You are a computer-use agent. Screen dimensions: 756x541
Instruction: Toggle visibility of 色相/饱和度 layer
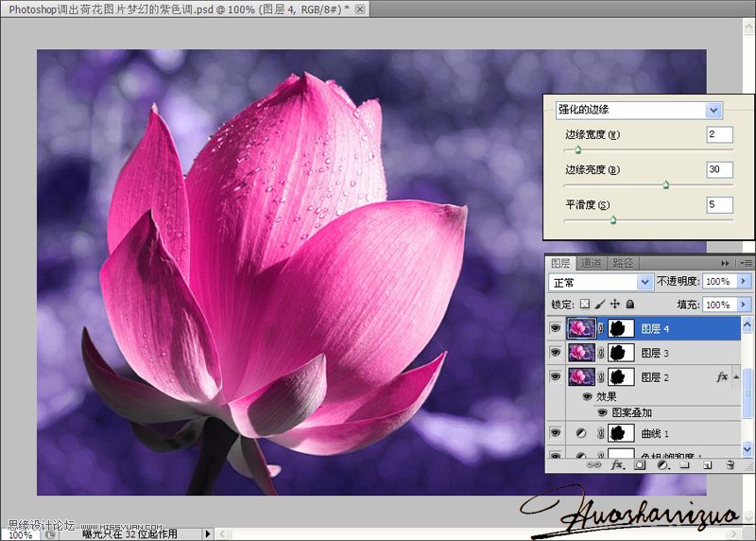[556, 455]
